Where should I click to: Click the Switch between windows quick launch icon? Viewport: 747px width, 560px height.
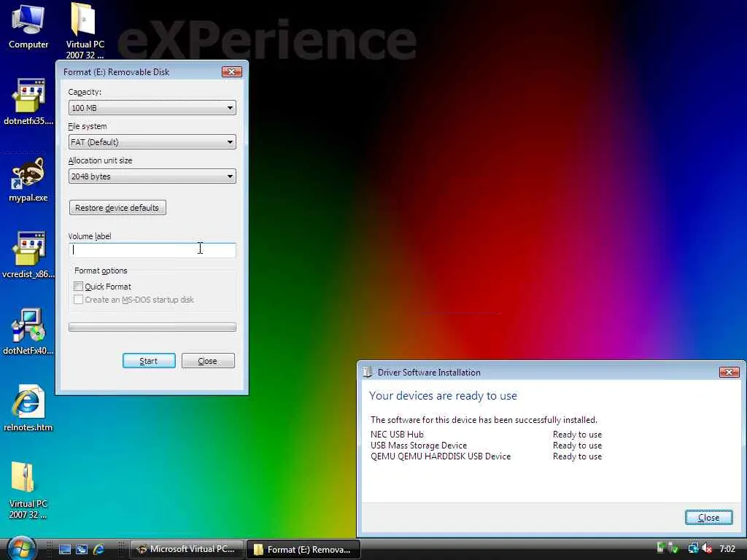82,550
